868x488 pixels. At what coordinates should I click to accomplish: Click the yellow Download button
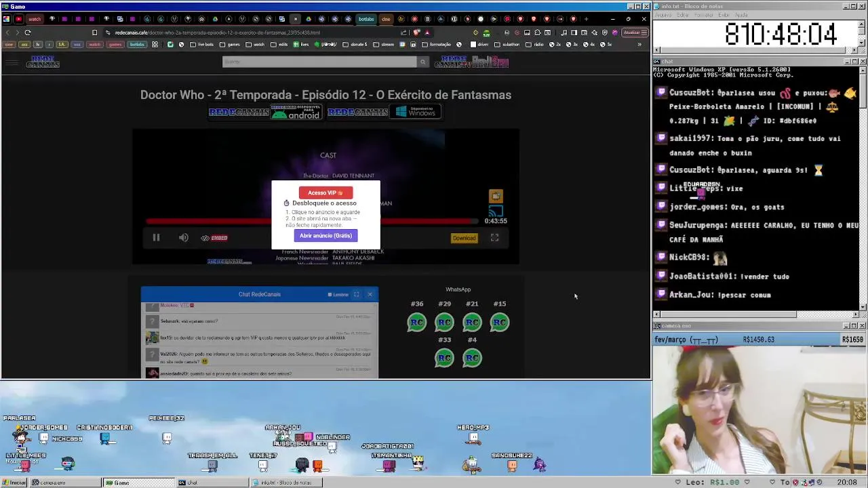tap(464, 238)
